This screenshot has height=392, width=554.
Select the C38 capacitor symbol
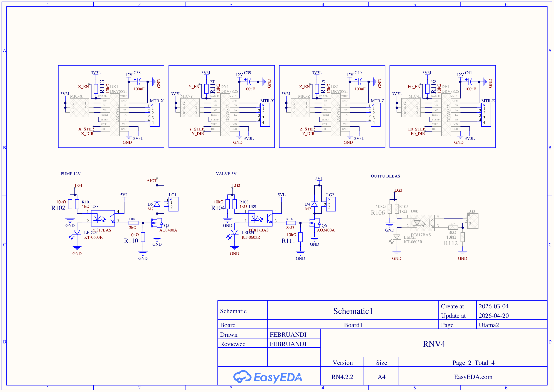point(139,82)
